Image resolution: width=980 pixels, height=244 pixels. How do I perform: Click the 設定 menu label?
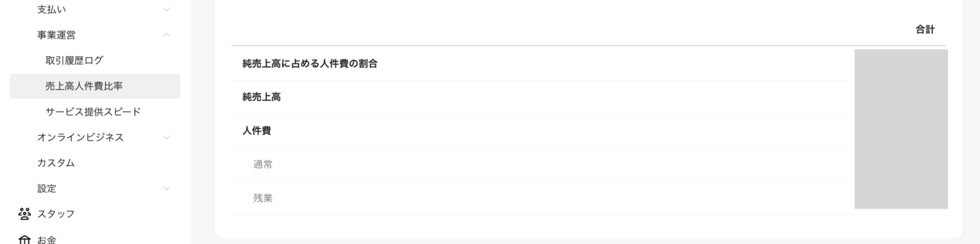[46, 188]
